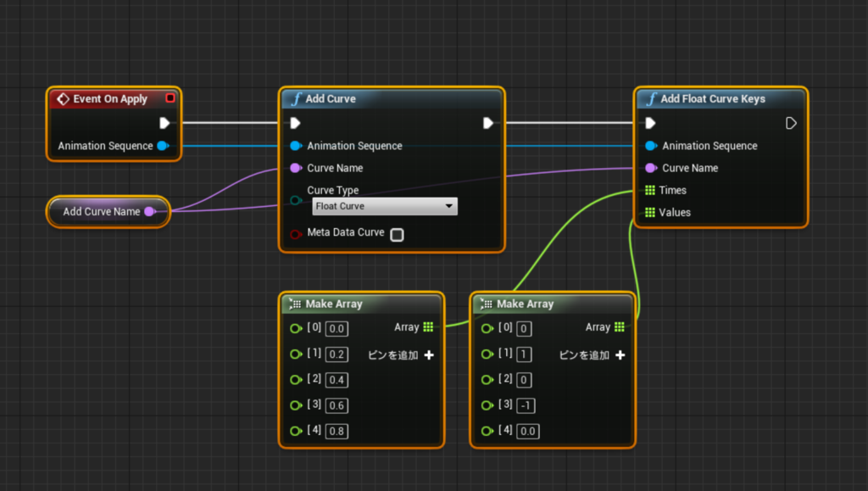Screen dimensions: 868x491
Task: Click the input pin beside the 0.4 value
Action: [296, 380]
